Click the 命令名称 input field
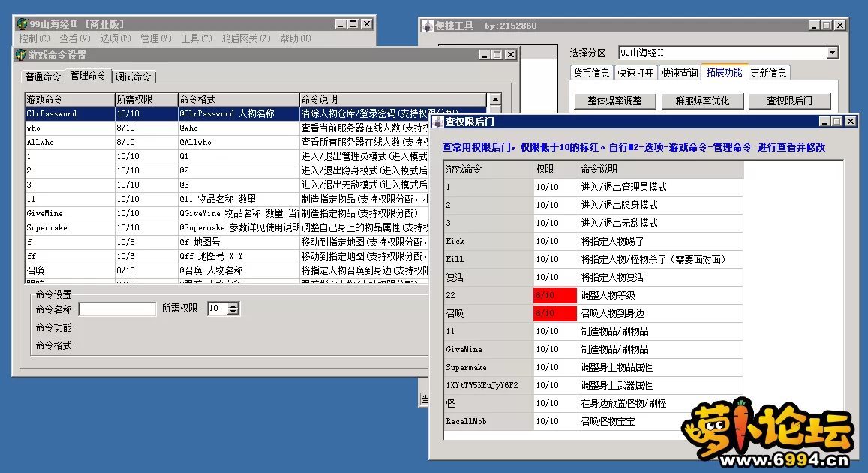 [117, 309]
